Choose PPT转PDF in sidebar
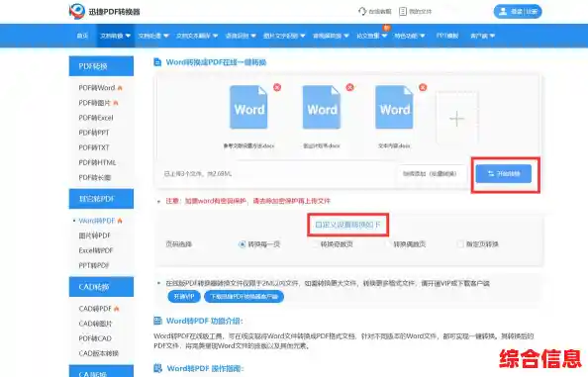This screenshot has height=377, width=588. [94, 265]
